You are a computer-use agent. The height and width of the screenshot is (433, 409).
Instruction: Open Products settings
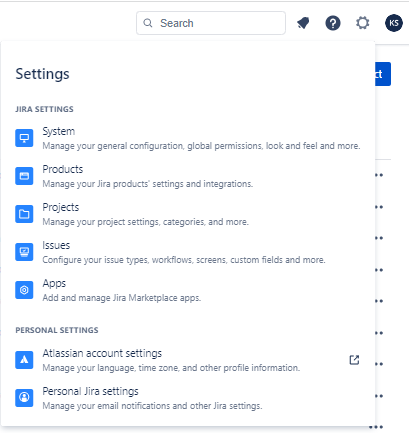[188, 176]
